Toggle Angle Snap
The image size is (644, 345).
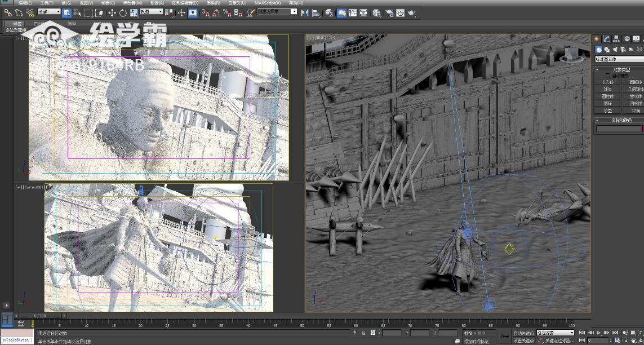pos(216,13)
